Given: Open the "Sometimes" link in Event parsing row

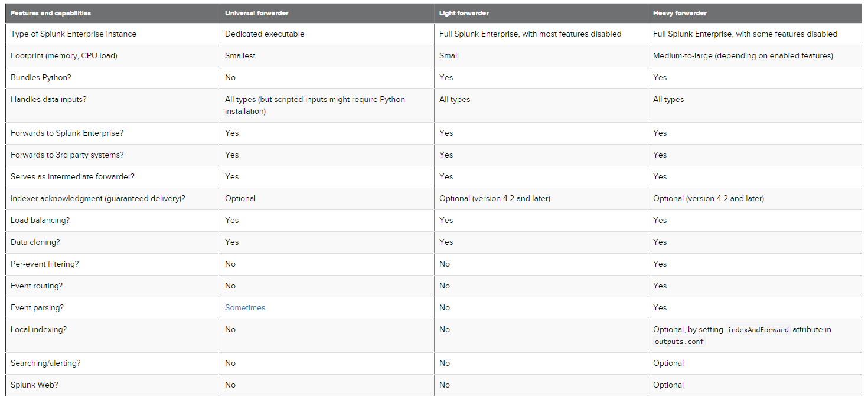Looking at the screenshot, I should coord(245,307).
